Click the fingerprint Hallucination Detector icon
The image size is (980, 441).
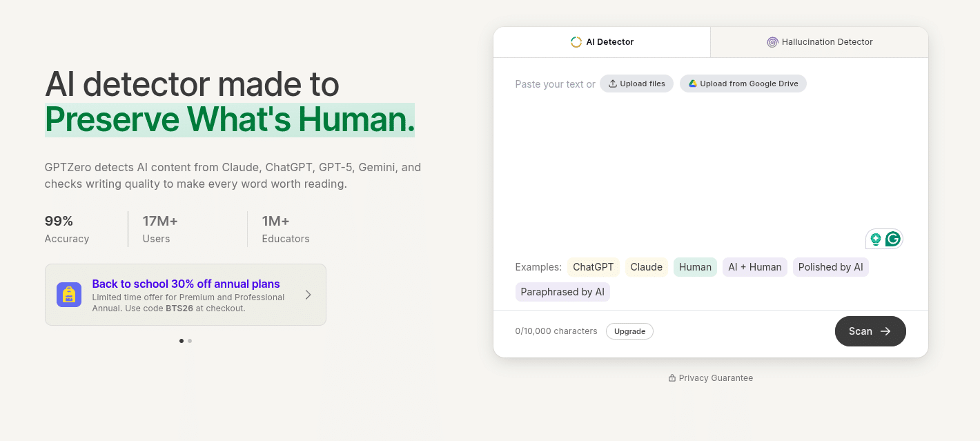point(772,42)
